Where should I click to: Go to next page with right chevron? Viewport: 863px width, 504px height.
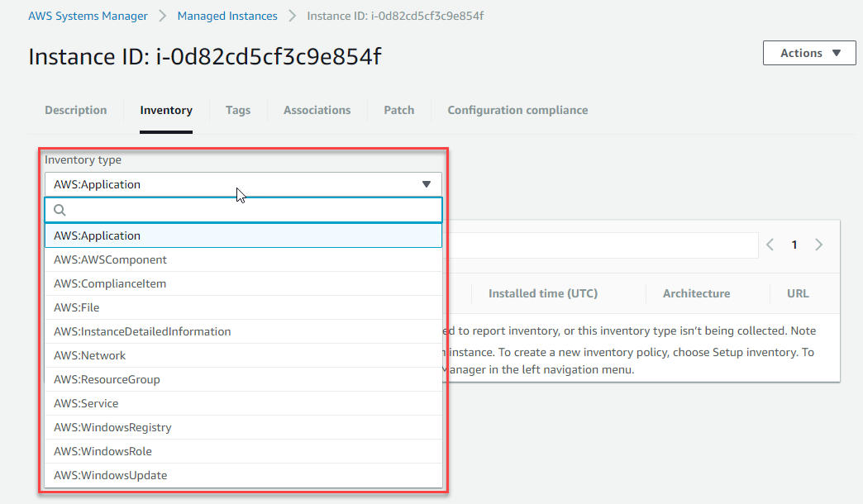tap(819, 245)
